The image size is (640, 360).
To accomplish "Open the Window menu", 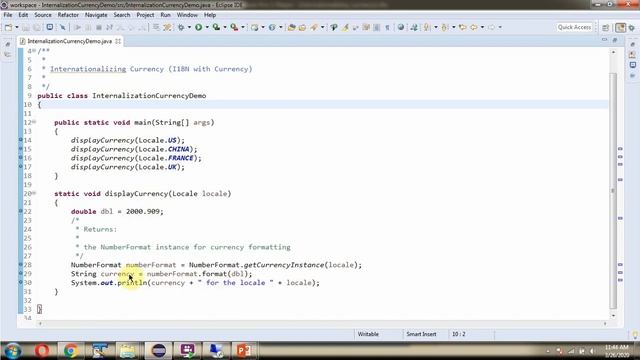I will pos(187,15).
